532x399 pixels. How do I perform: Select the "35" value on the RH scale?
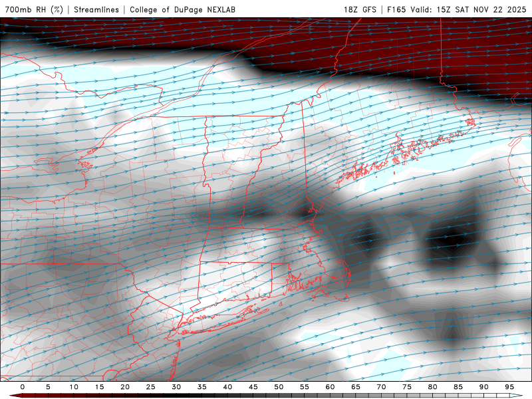pyautogui.click(x=202, y=387)
